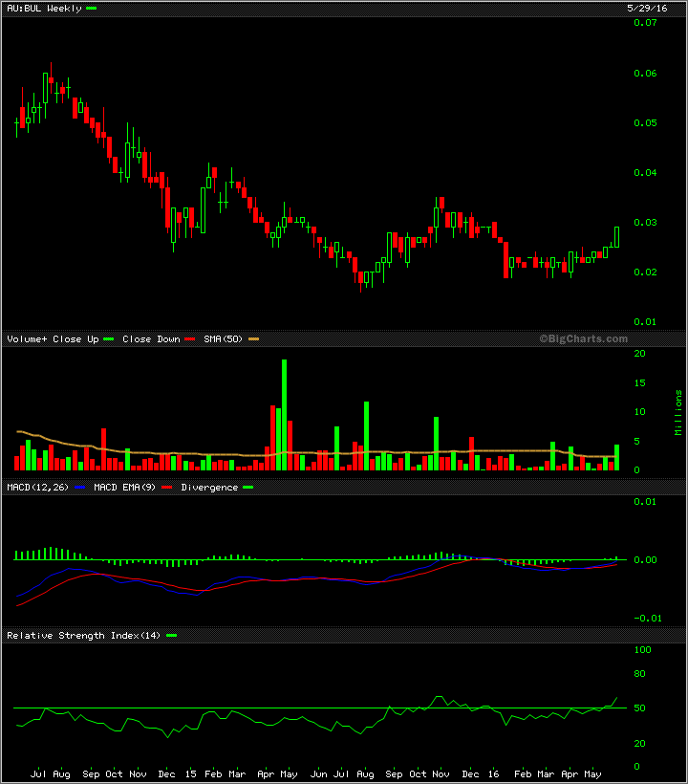The width and height of the screenshot is (688, 784).
Task: Click the AU:BUL Weekly chart title
Action: click(x=44, y=9)
